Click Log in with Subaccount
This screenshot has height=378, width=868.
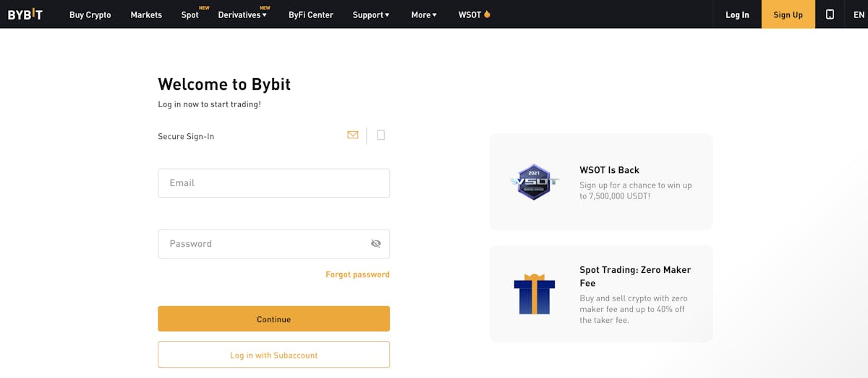pyautogui.click(x=273, y=355)
